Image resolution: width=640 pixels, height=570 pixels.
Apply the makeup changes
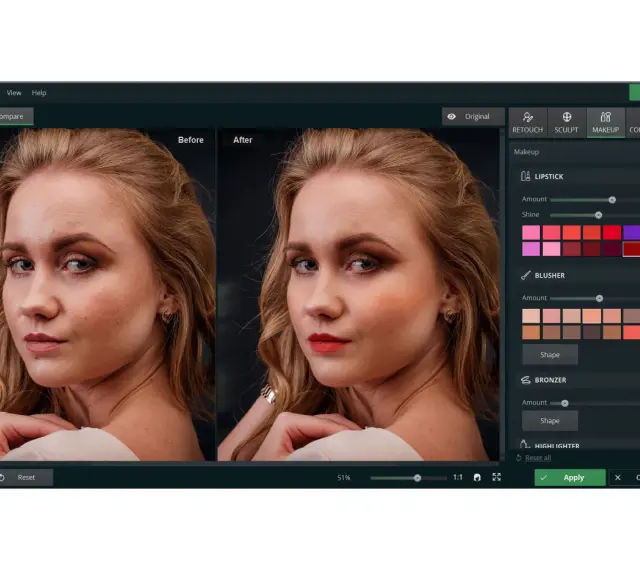pyautogui.click(x=570, y=477)
